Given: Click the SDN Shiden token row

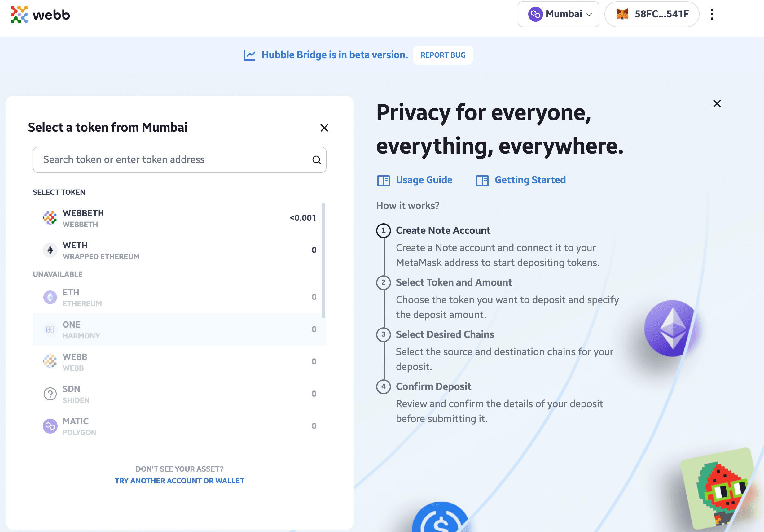Looking at the screenshot, I should [x=179, y=394].
